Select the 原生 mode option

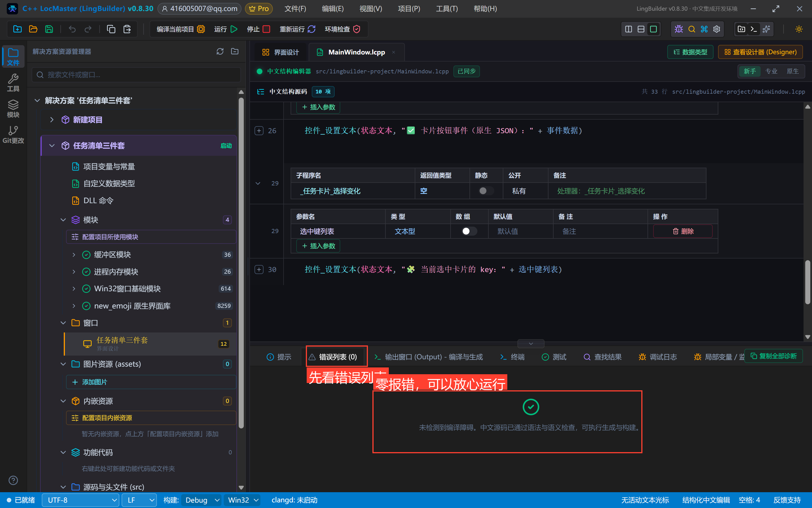[793, 71]
